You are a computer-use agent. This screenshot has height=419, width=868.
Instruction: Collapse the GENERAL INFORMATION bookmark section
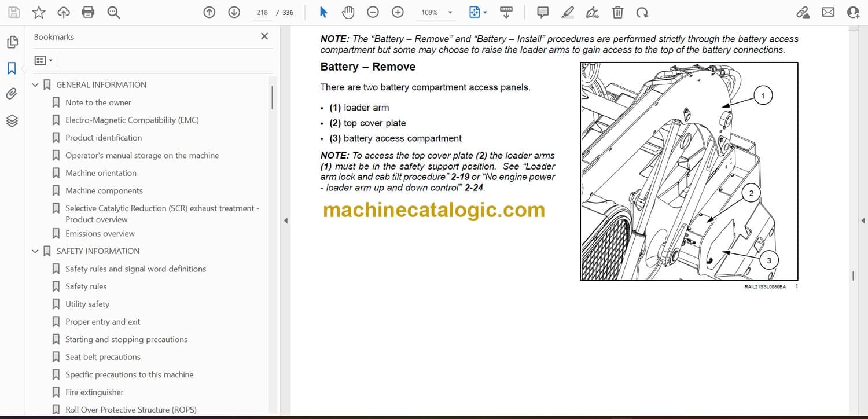[x=35, y=85]
